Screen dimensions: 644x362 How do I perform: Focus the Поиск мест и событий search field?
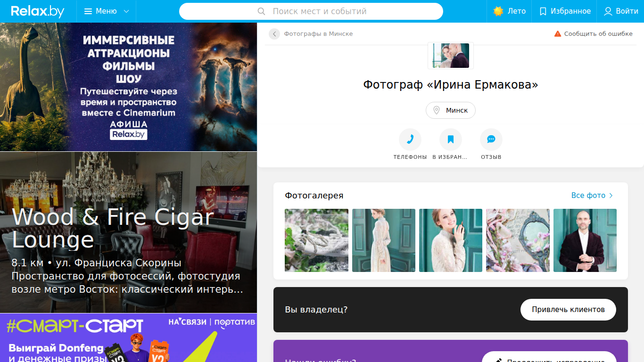point(311,11)
